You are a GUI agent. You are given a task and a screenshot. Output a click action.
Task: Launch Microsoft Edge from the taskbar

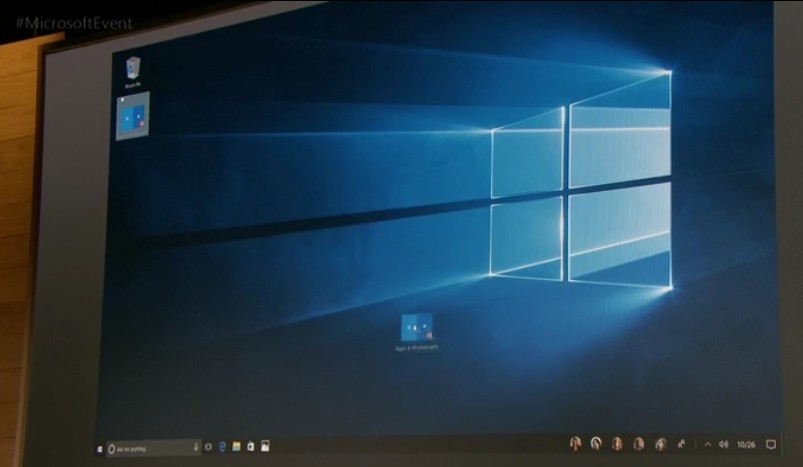tap(222, 447)
